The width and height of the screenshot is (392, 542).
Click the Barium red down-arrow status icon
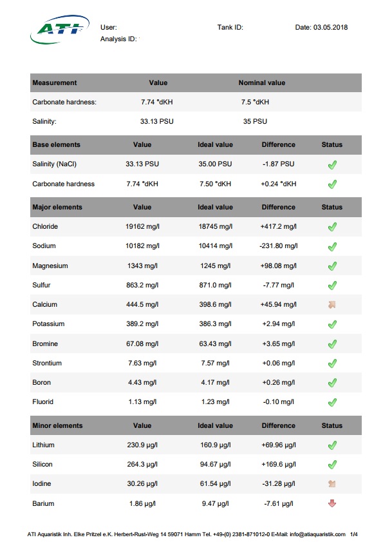click(332, 503)
